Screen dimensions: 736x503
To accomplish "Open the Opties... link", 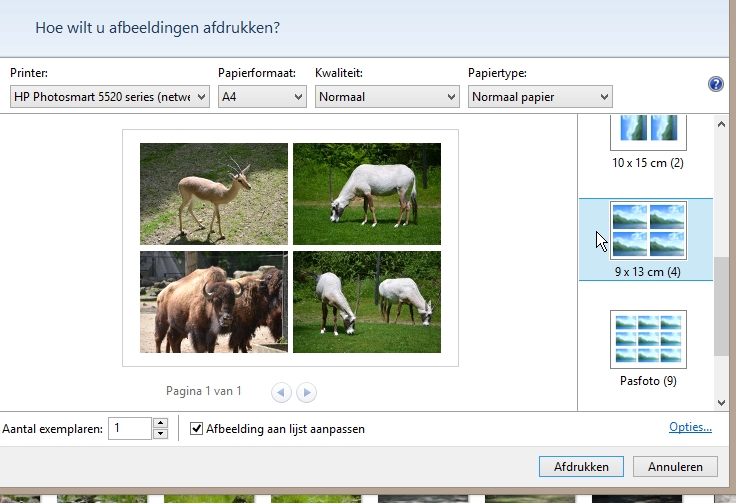I will 690,427.
